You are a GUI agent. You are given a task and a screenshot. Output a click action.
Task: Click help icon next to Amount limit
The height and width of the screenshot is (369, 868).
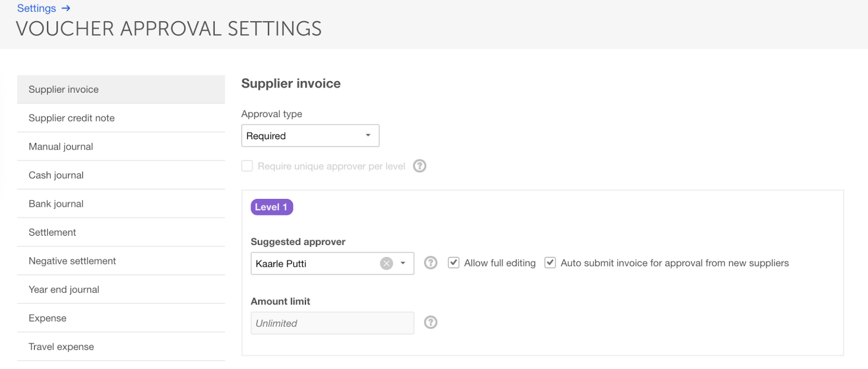pos(431,322)
